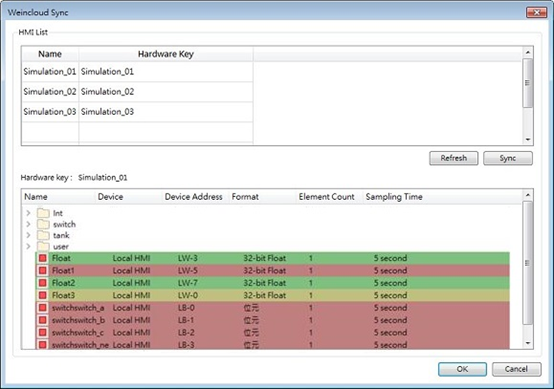Click the red icon beside switchswitch_a

click(43, 308)
